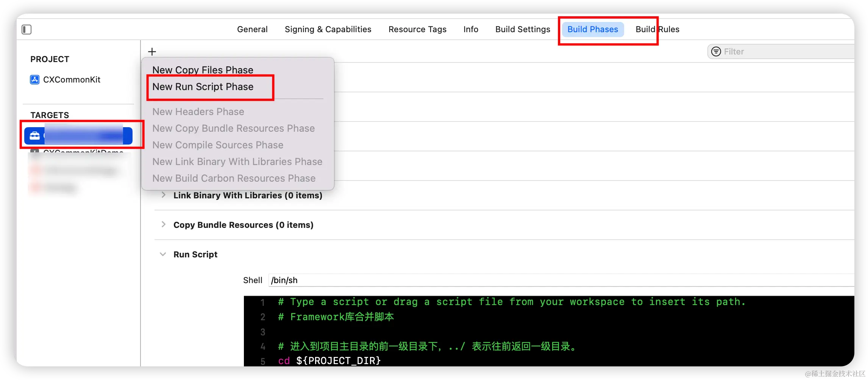Click into the Filter search field

click(x=781, y=51)
